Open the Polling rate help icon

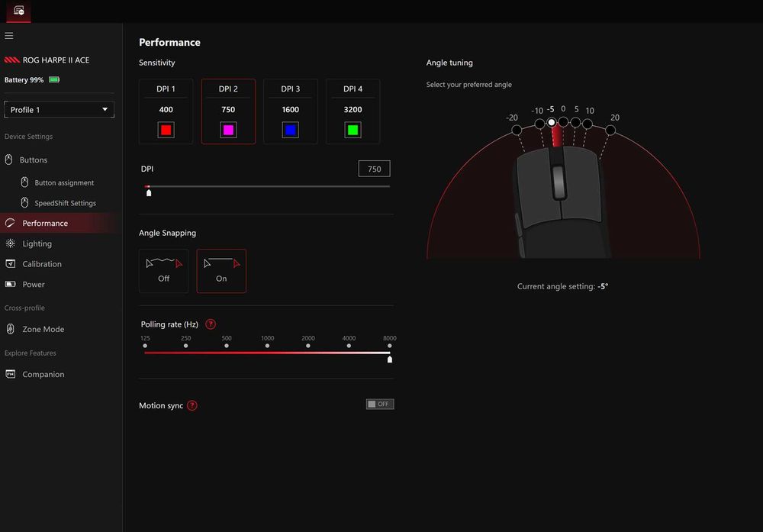[211, 324]
